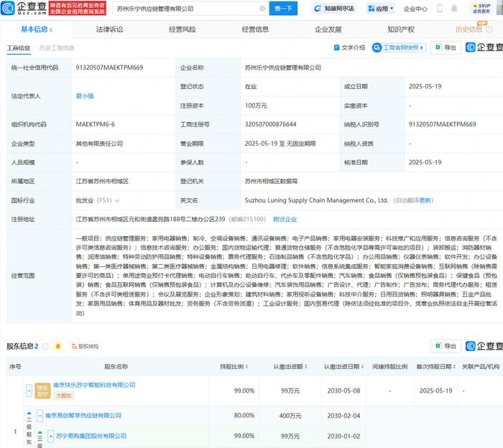Click the 成立日期 value 2025-05-19
The image size is (503, 448).
[x=425, y=87]
